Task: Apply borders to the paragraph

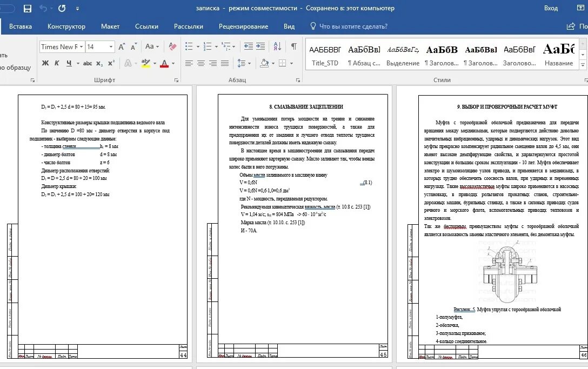Action: [282, 63]
